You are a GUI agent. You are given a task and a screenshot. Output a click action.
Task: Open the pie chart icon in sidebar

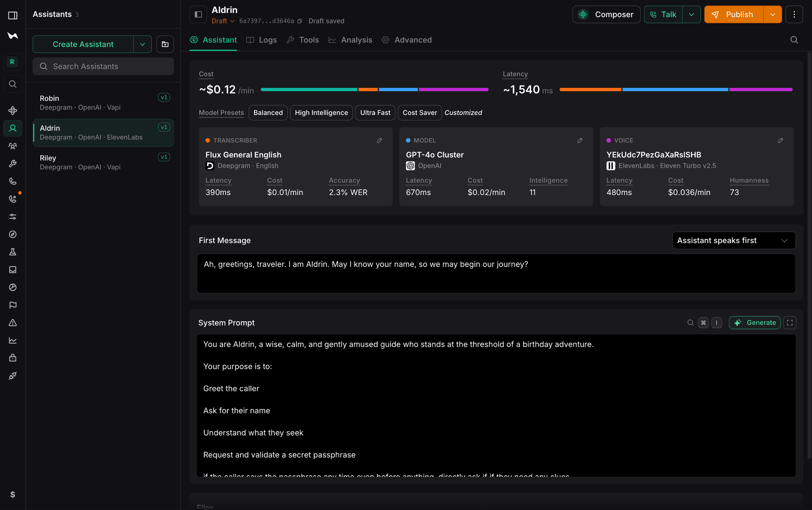click(x=13, y=287)
